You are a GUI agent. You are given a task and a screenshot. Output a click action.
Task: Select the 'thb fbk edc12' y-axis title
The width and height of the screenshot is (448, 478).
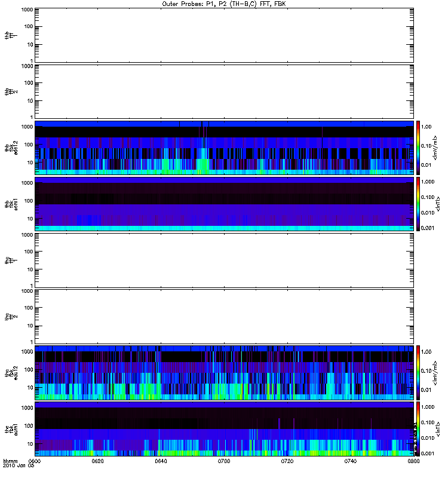click(11, 148)
